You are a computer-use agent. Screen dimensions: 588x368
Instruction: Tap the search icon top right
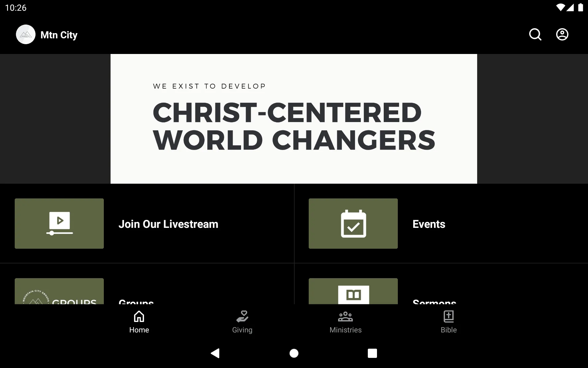point(535,34)
